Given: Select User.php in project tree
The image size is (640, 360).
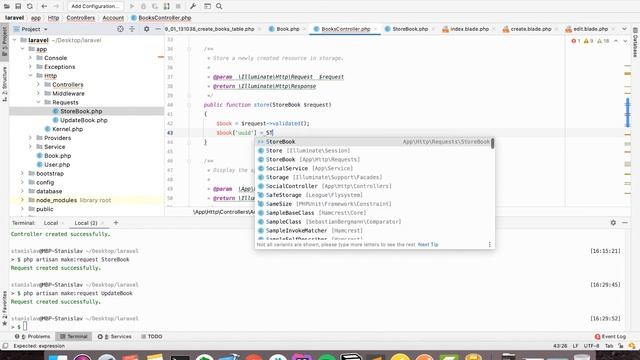Looking at the screenshot, I should pyautogui.click(x=57, y=164).
